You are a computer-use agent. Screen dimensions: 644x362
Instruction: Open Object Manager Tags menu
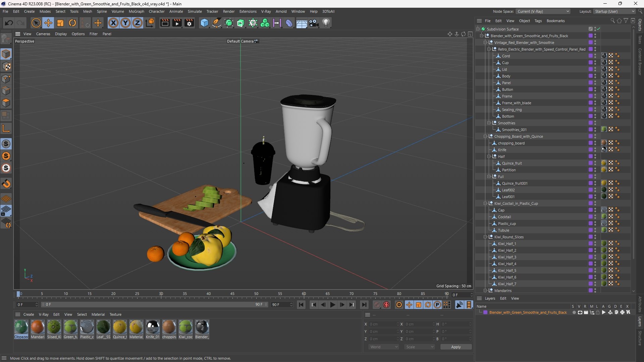tap(538, 21)
